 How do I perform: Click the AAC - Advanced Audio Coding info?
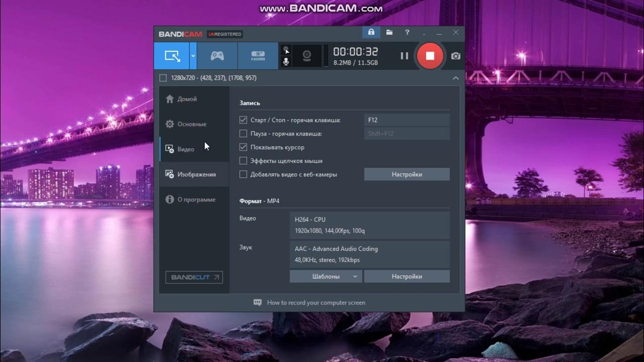pyautogui.click(x=336, y=249)
